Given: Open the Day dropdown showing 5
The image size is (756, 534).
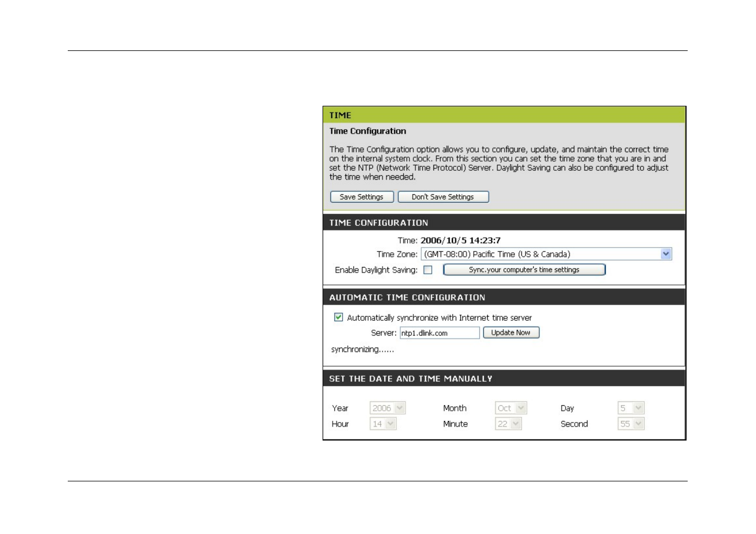Looking at the screenshot, I should click(x=631, y=408).
